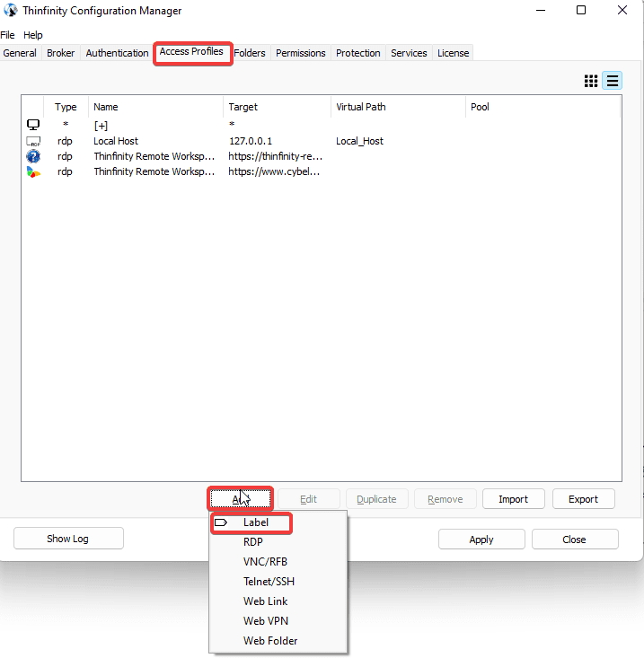This screenshot has width=644, height=658.
Task: Click the Remove button
Action: click(445, 499)
